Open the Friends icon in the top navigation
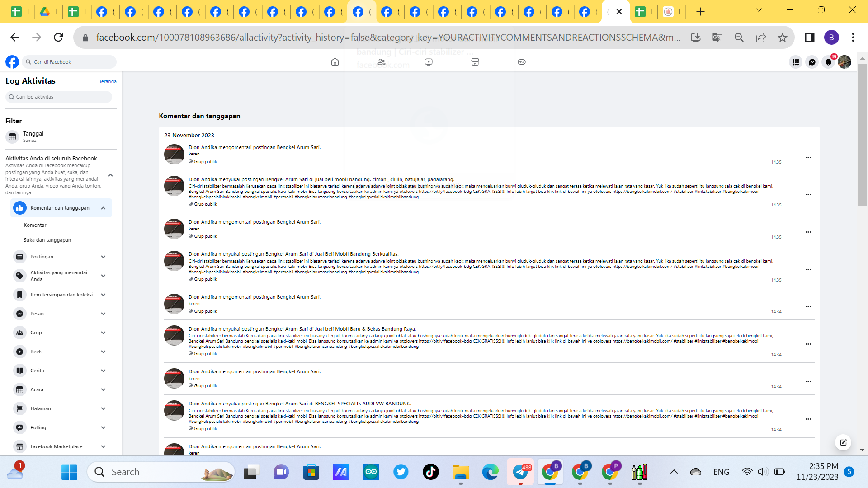 [382, 62]
